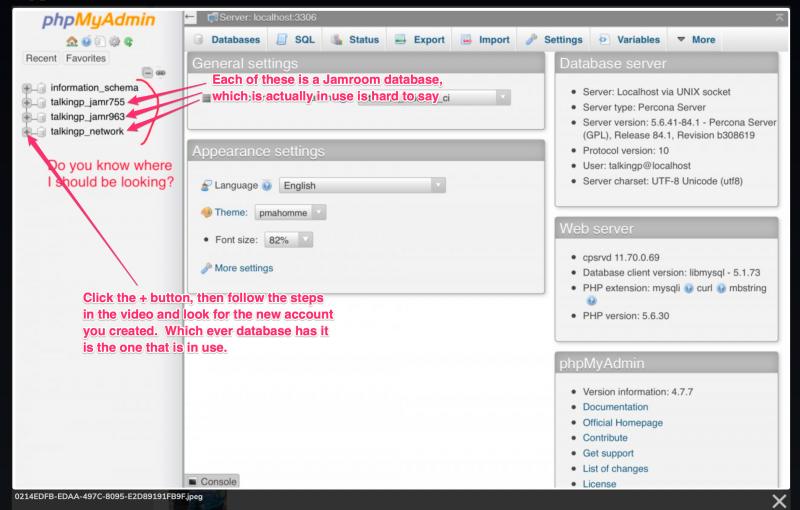The image size is (800, 510).
Task: Open the Language dropdown showing English
Action: 362,186
